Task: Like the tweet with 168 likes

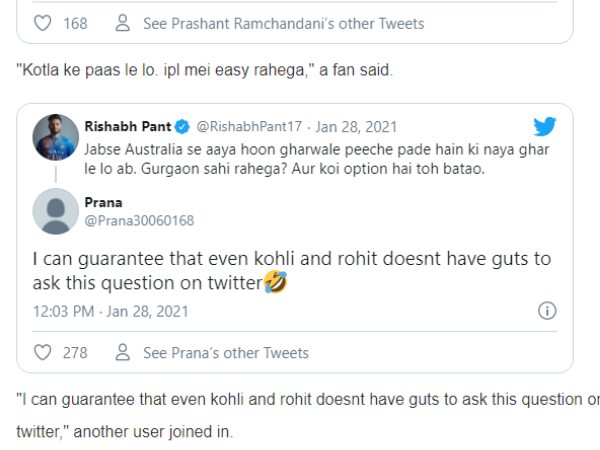Action: tap(41, 23)
